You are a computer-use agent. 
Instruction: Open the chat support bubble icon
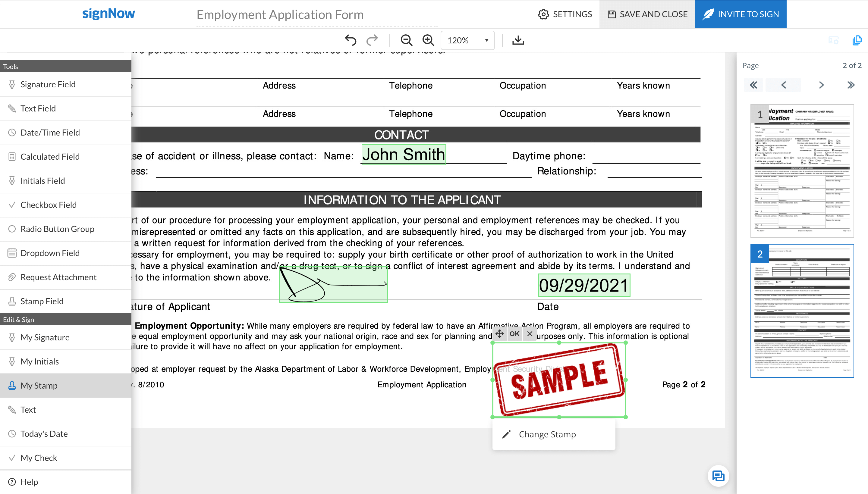718,476
